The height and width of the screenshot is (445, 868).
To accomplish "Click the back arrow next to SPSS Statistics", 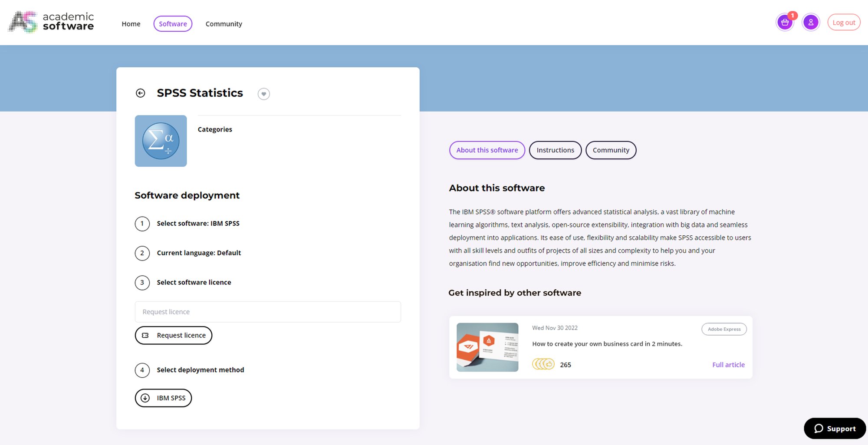I will 141,93.
